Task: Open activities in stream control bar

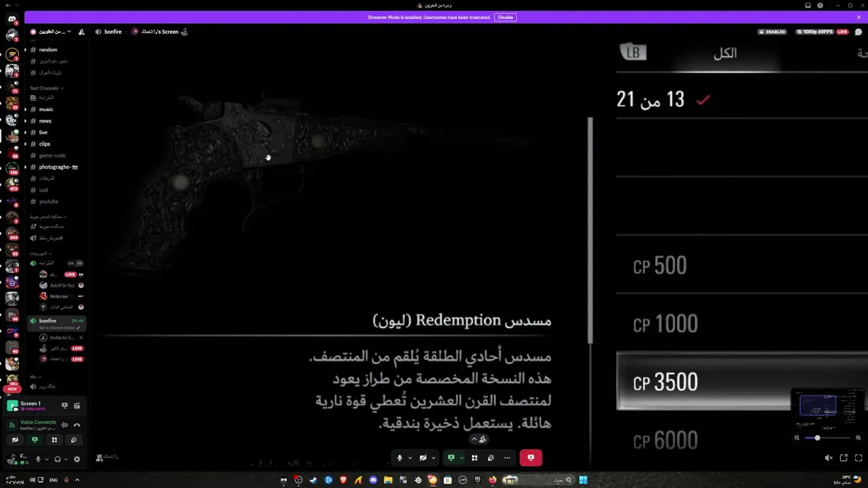Action: 475,457
